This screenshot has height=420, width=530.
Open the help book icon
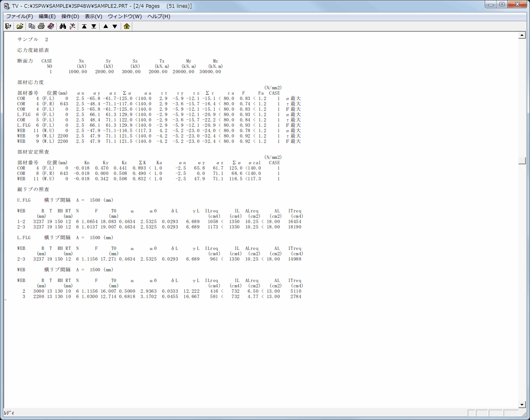click(51, 26)
